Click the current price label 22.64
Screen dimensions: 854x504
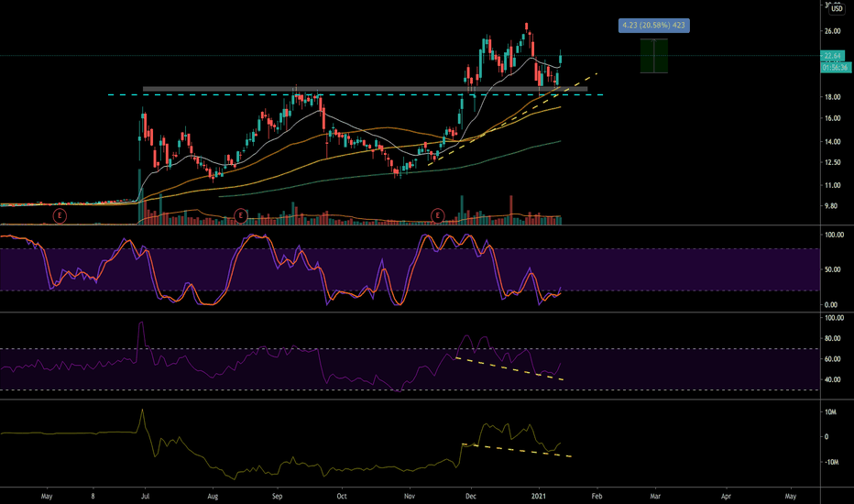[832, 56]
